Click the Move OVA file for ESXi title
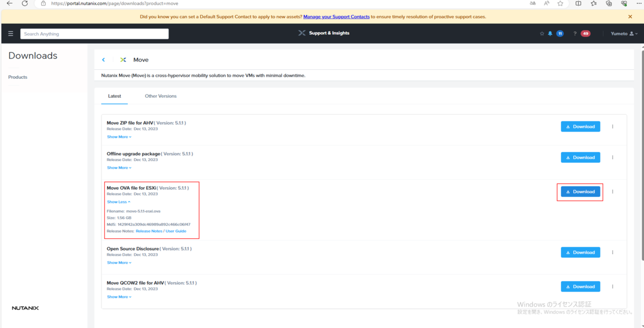 pos(131,188)
